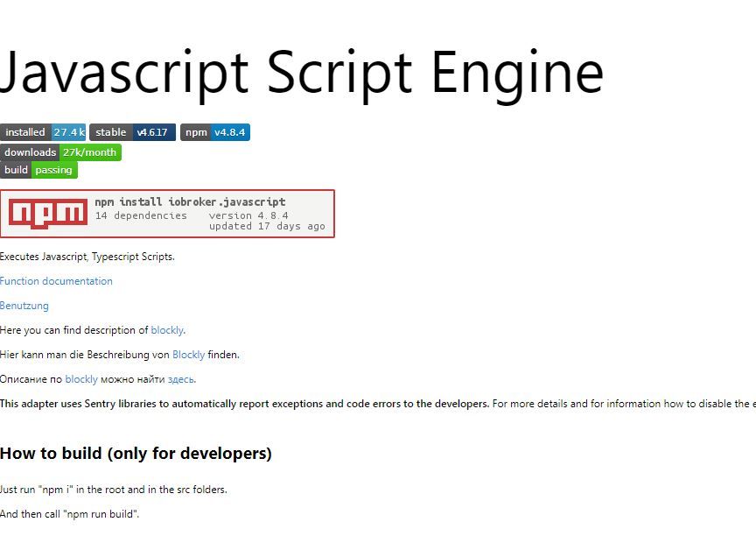Open the Function documentation link
Screen dimensions: 756x536
(x=56, y=281)
